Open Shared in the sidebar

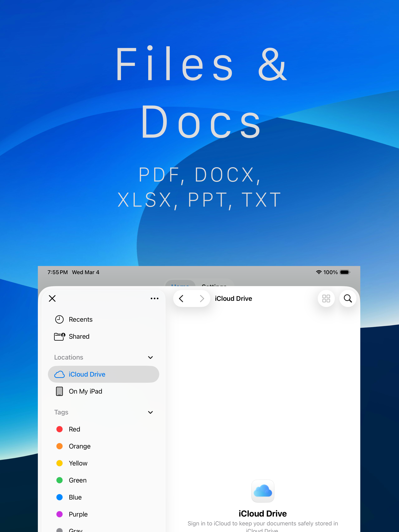(103, 336)
